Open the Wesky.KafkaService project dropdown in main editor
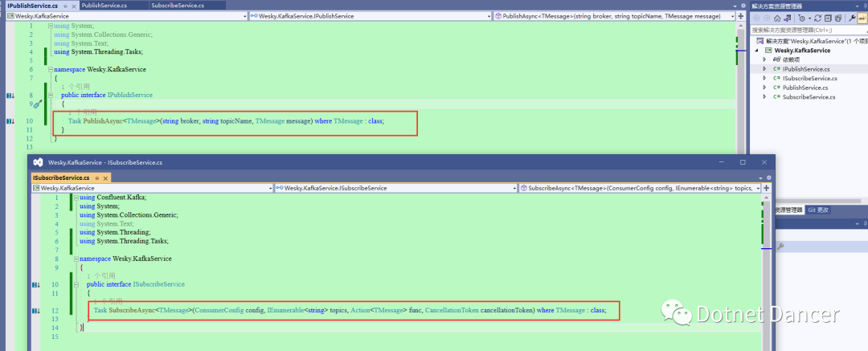The width and height of the screenshot is (868, 351). [125, 16]
